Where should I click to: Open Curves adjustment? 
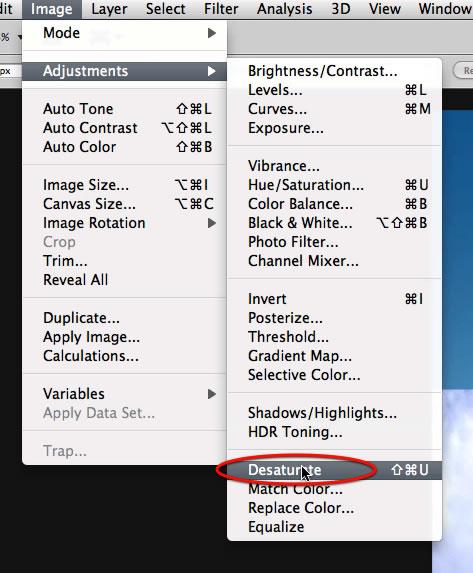(334, 109)
